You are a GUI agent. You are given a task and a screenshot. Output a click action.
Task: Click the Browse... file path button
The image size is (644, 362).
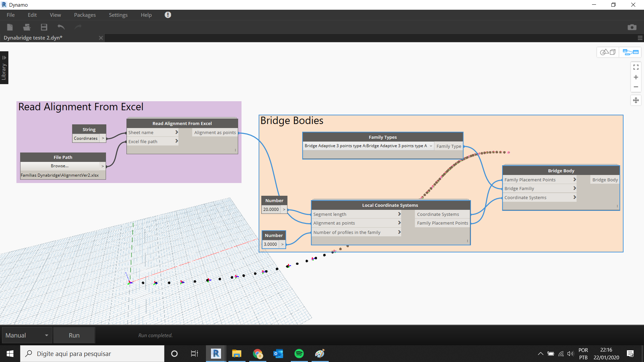[60, 166]
